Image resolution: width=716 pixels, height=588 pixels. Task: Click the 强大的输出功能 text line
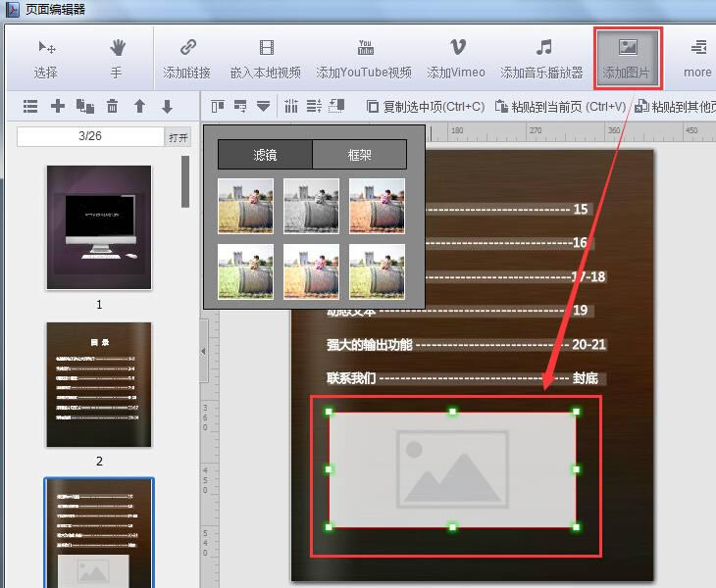point(370,345)
